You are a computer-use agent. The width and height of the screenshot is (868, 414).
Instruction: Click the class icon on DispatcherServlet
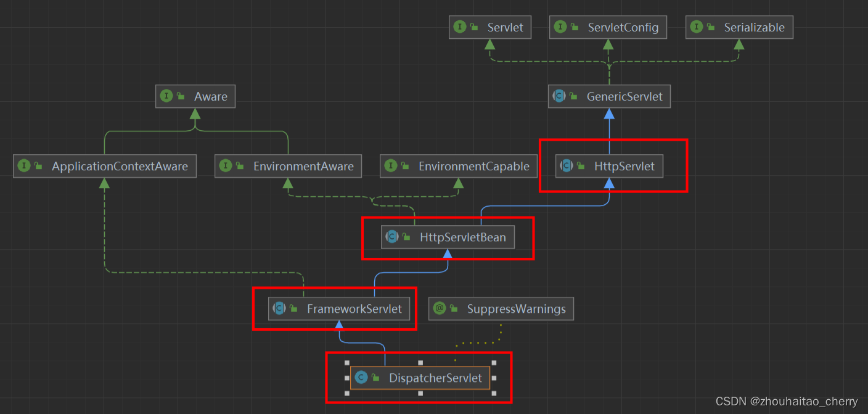pyautogui.click(x=360, y=378)
